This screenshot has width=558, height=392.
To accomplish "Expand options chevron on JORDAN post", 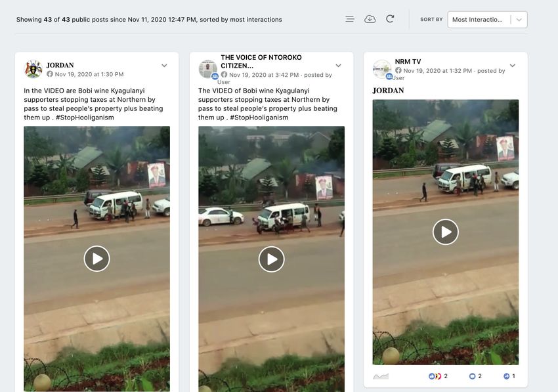I will (x=164, y=66).
